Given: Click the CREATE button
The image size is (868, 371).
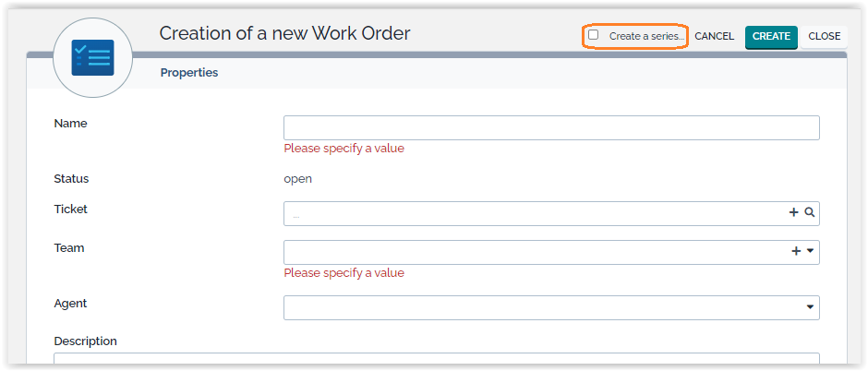Looking at the screenshot, I should [x=771, y=37].
